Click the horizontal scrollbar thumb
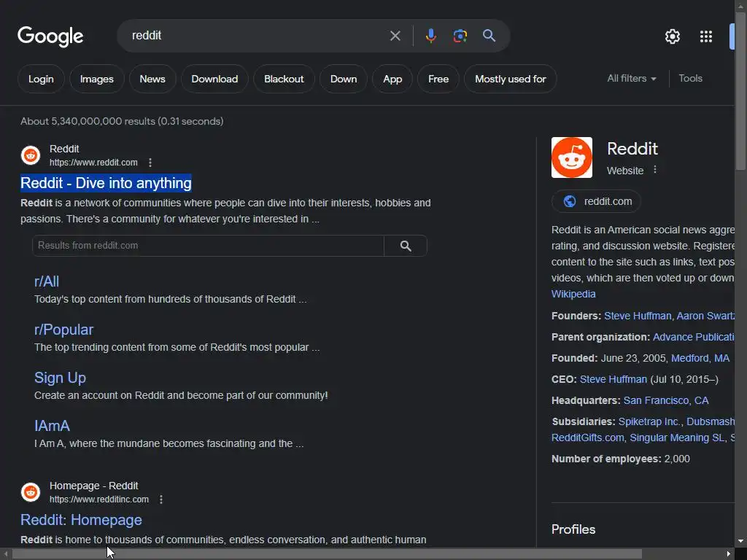 click(326, 554)
